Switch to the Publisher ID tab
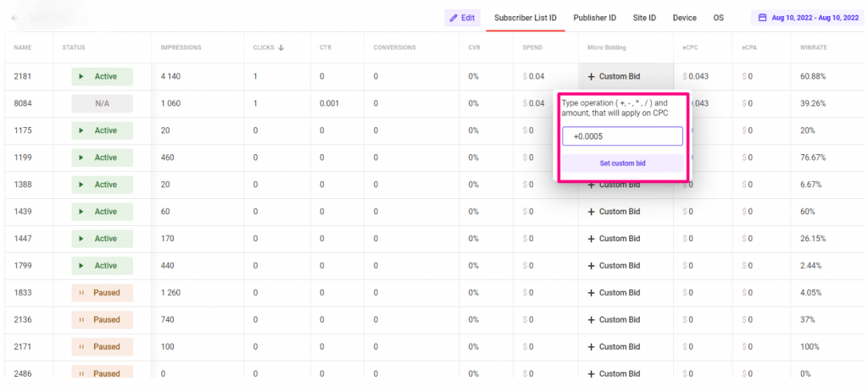868x392 pixels. coord(594,18)
